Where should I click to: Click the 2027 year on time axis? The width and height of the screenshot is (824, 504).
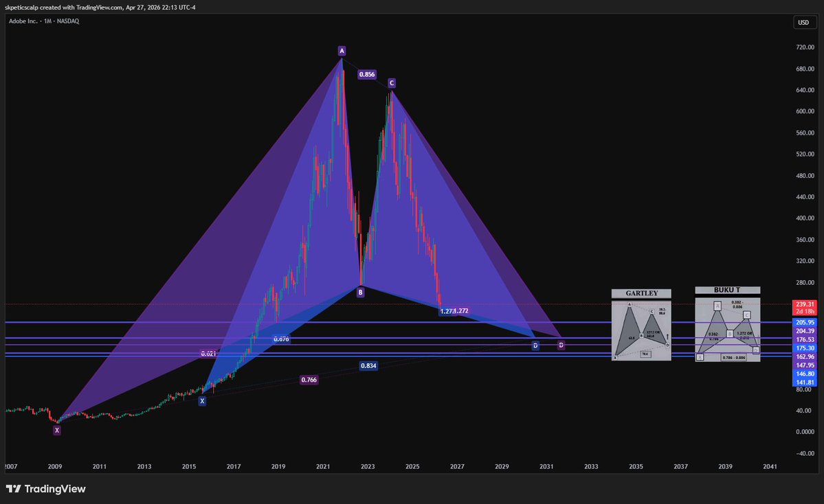[x=457, y=466]
